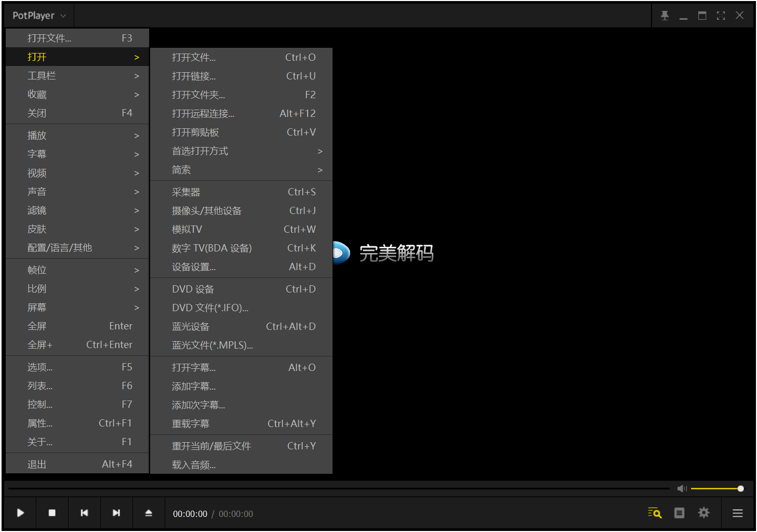Choose 蓝光设备 Ctrl+Alt+D
Viewport: 757px width, 532px height.
pyautogui.click(x=241, y=327)
